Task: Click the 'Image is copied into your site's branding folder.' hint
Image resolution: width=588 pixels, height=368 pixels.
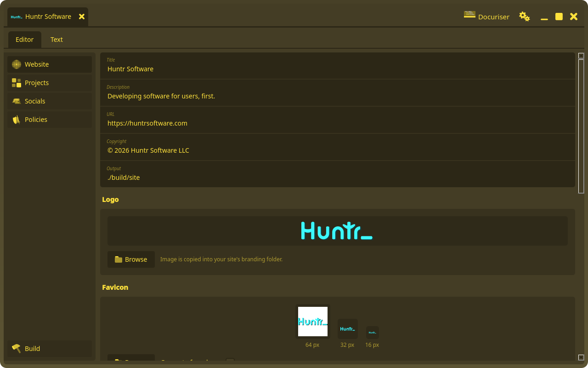Action: [221, 259]
